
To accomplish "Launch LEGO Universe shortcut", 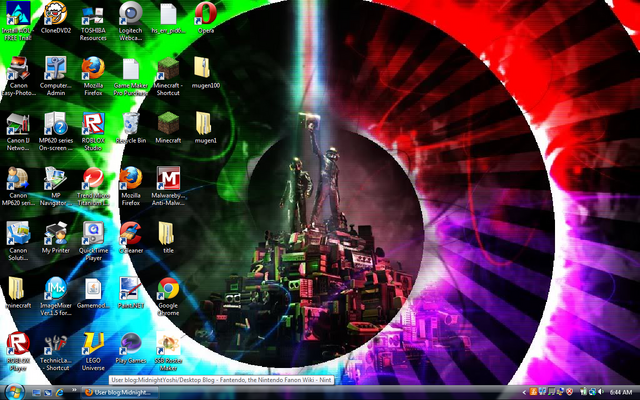I will click(93, 352).
